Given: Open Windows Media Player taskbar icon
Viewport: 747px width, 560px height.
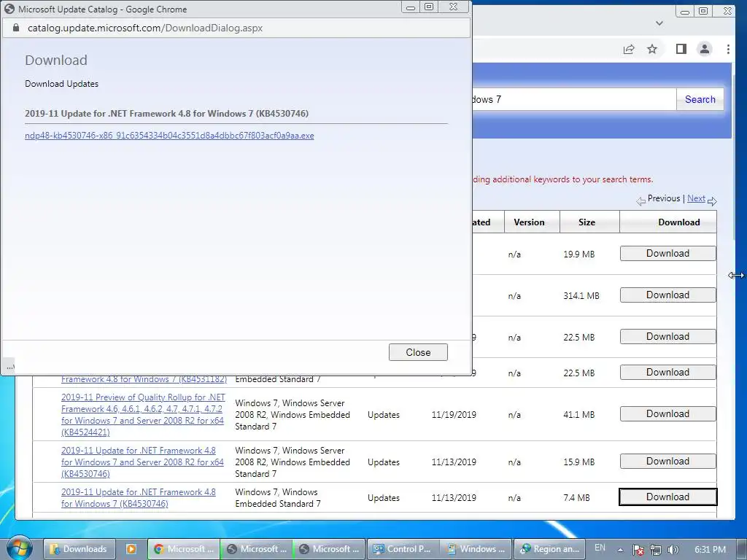Looking at the screenshot, I should [131, 549].
